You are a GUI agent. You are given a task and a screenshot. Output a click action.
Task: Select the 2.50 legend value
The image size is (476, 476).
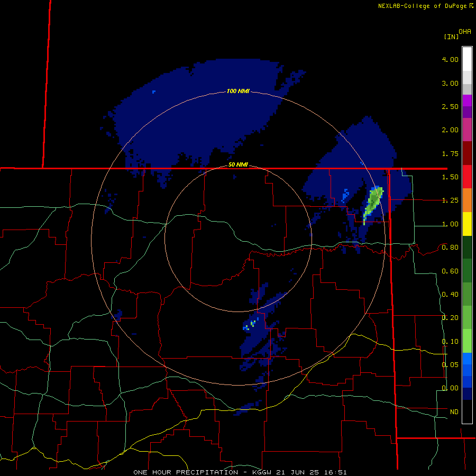450,106
